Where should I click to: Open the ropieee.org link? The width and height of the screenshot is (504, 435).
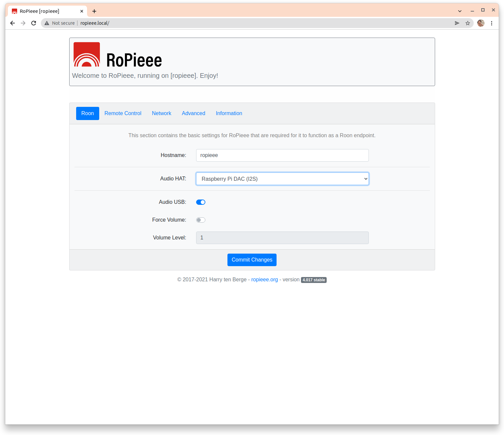[x=265, y=280]
